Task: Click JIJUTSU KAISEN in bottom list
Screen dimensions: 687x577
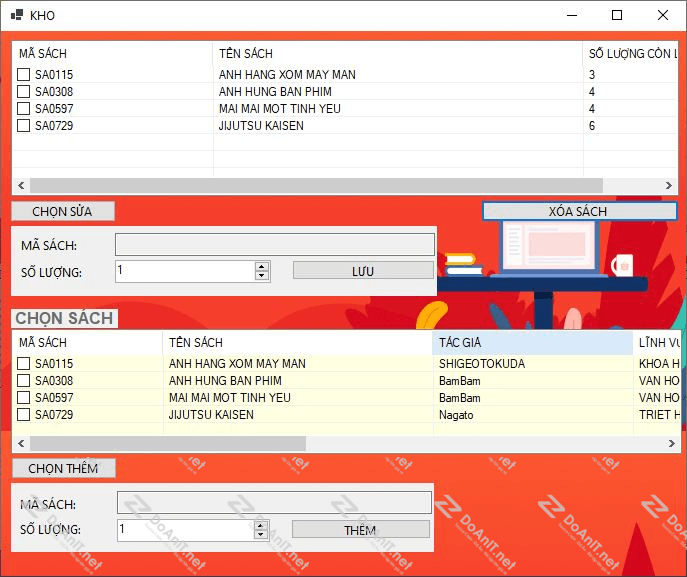Action: (211, 414)
